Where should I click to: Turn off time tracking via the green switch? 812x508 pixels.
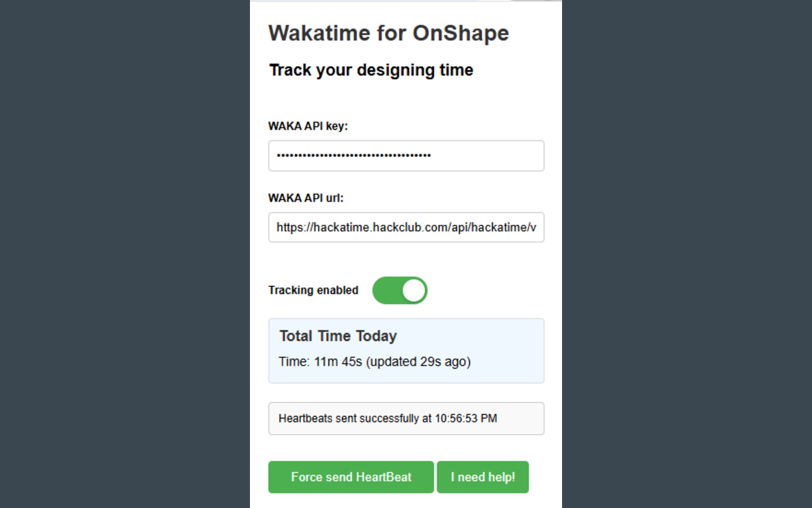(400, 290)
